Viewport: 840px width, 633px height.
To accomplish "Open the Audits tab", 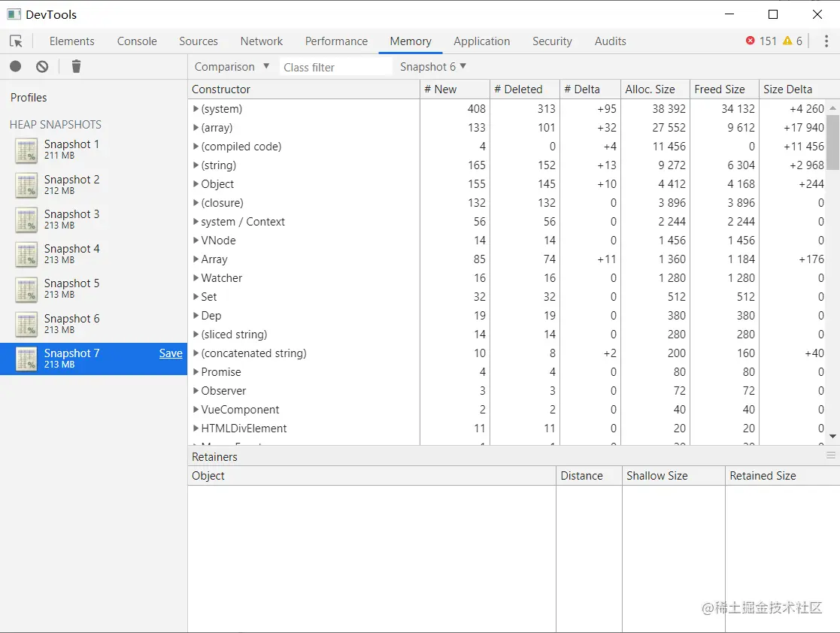I will tap(610, 41).
